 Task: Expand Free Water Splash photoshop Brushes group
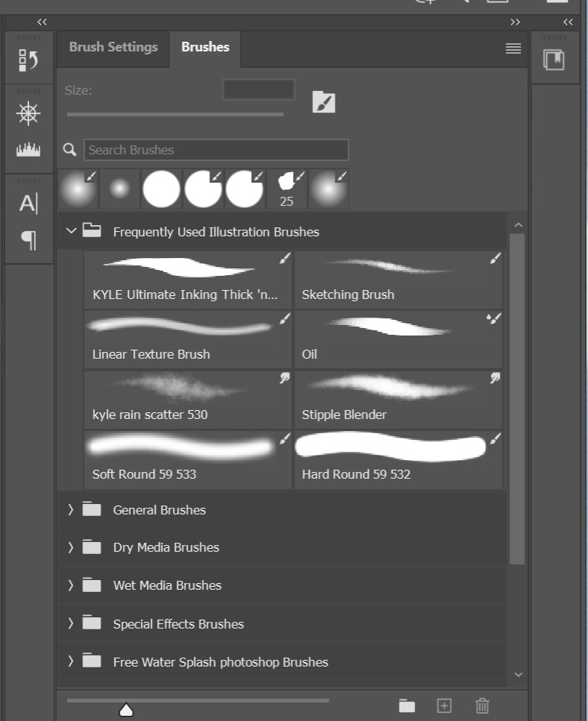[70, 661]
